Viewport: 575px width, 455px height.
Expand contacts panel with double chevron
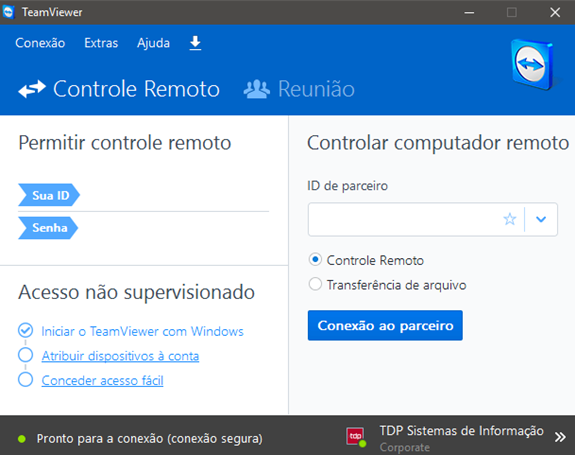coord(560,437)
